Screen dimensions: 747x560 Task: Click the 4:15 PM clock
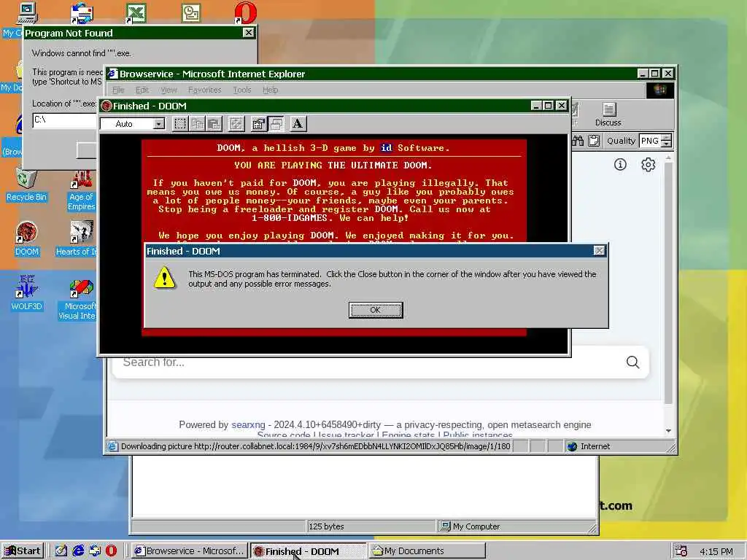[x=716, y=551]
